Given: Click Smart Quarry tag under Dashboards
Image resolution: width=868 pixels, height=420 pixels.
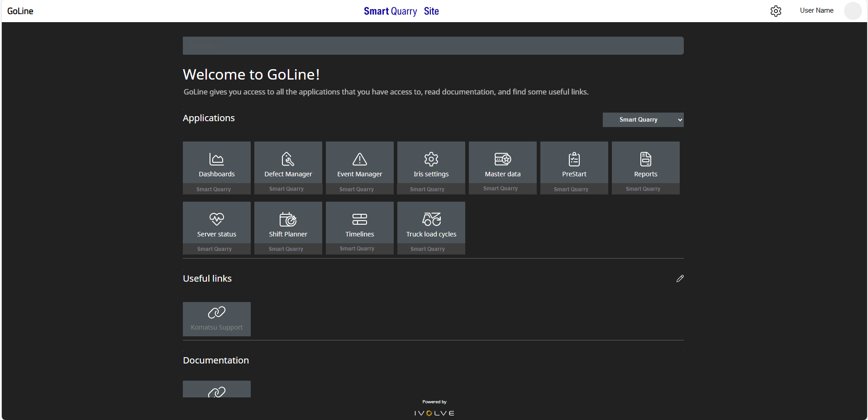Looking at the screenshot, I should click(214, 189).
